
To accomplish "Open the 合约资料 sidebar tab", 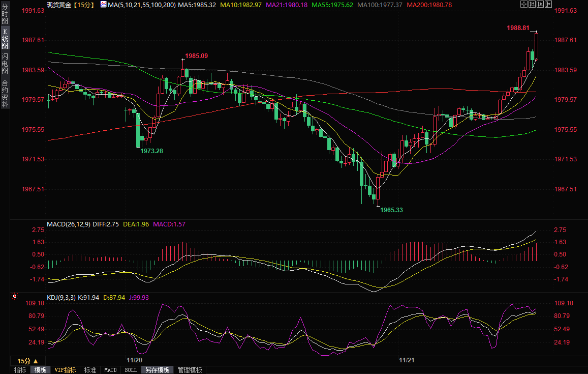I will (5, 93).
